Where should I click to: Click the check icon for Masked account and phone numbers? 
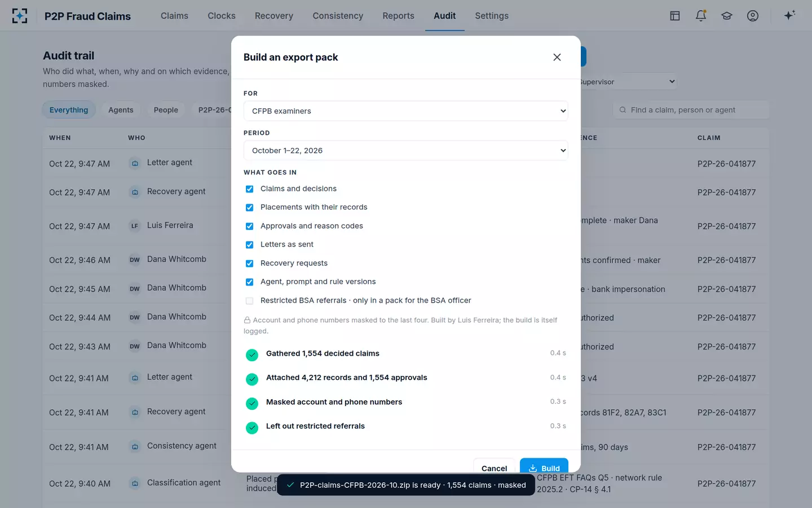click(x=252, y=404)
